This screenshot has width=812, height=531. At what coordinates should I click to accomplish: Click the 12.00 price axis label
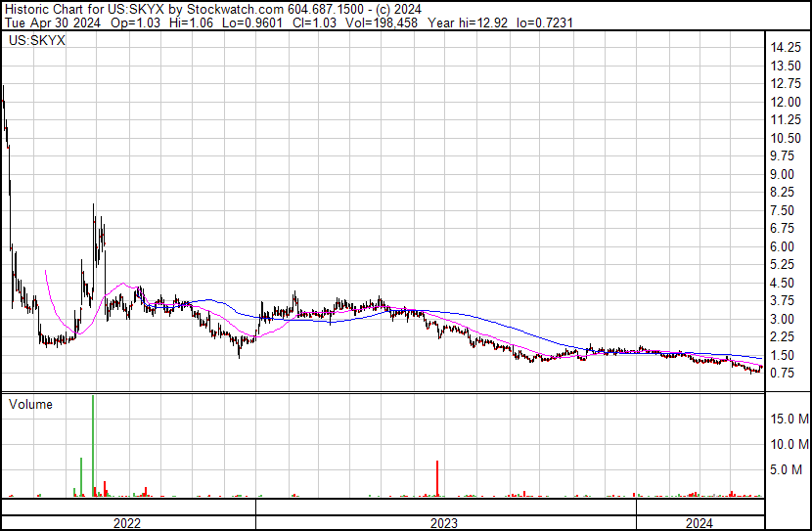click(x=787, y=103)
